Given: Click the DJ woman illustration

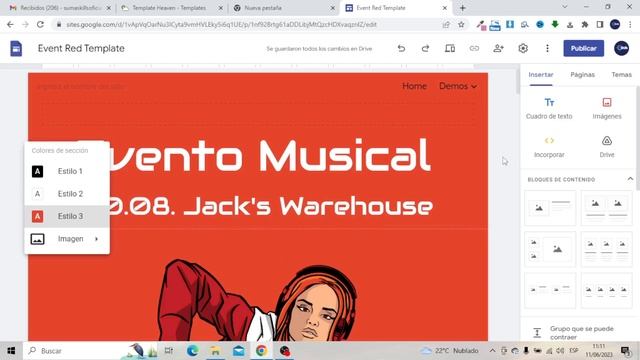Looking at the screenshot, I should (257, 300).
